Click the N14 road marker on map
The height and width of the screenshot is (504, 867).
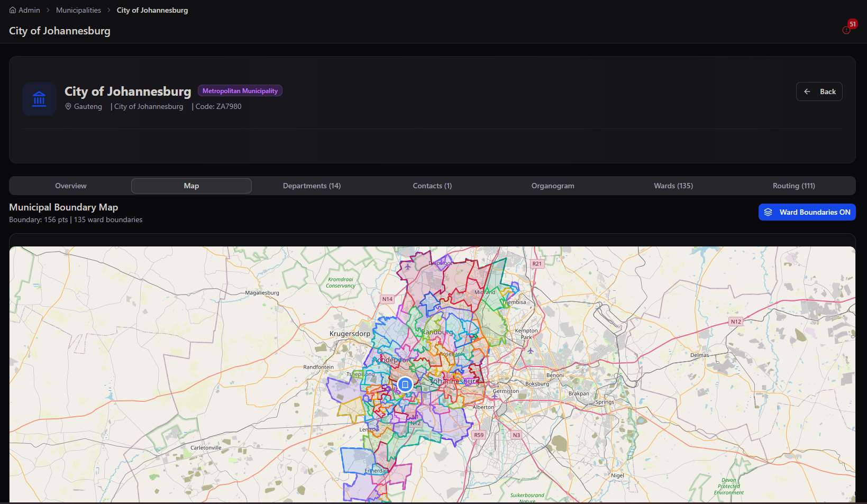point(387,299)
